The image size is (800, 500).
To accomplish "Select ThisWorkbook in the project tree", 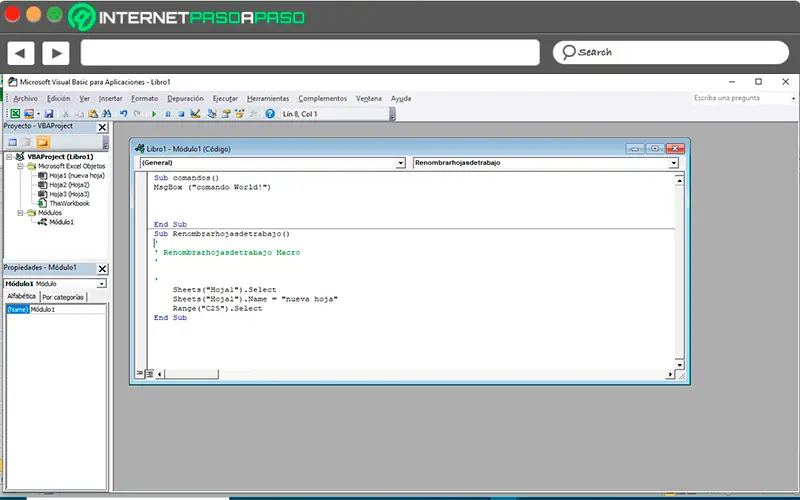I will point(69,203).
